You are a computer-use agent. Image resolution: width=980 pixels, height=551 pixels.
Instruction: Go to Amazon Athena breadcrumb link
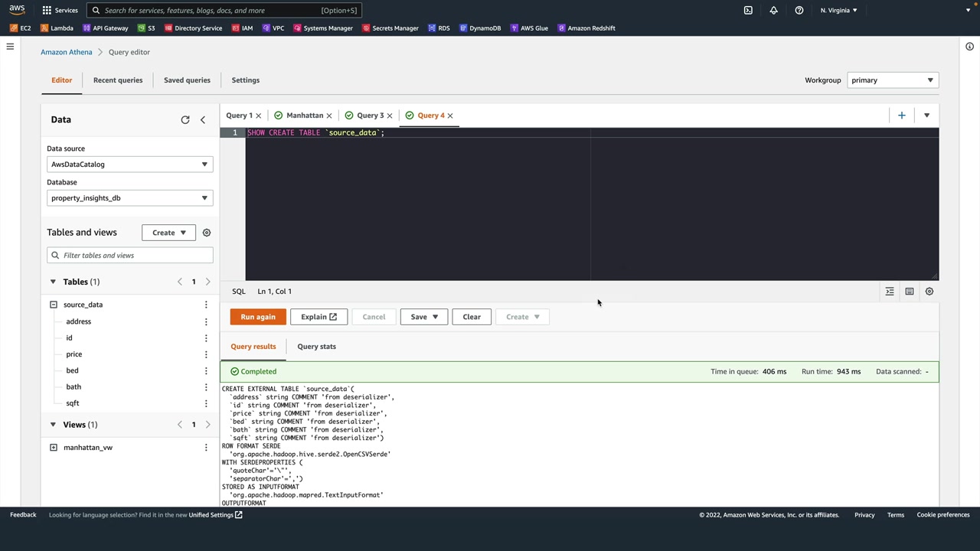(x=67, y=52)
